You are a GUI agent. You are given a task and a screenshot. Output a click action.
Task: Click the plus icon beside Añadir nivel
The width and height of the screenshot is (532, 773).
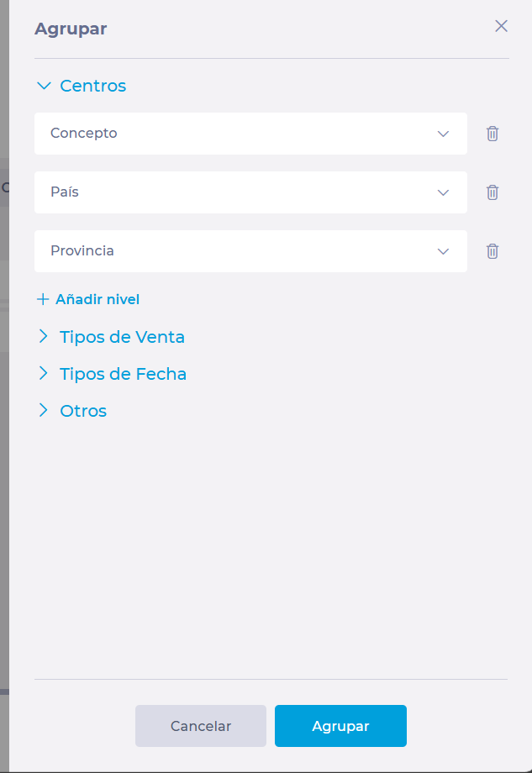point(43,299)
